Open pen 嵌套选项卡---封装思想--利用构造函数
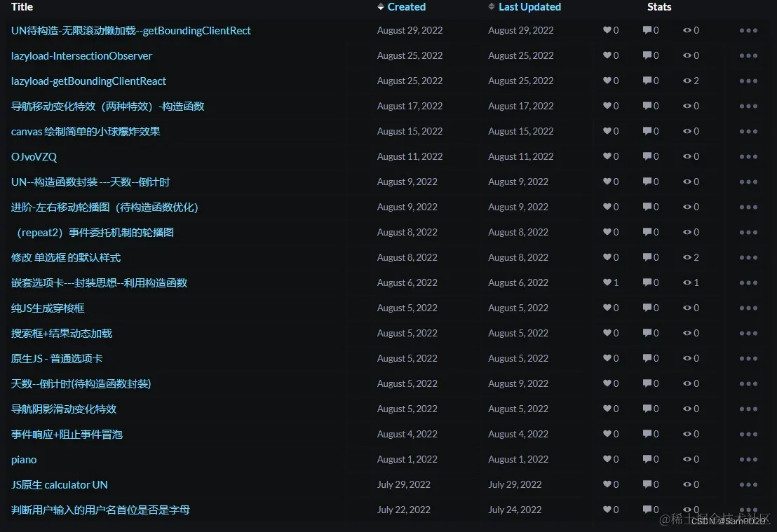The height and width of the screenshot is (532, 777). click(x=99, y=283)
